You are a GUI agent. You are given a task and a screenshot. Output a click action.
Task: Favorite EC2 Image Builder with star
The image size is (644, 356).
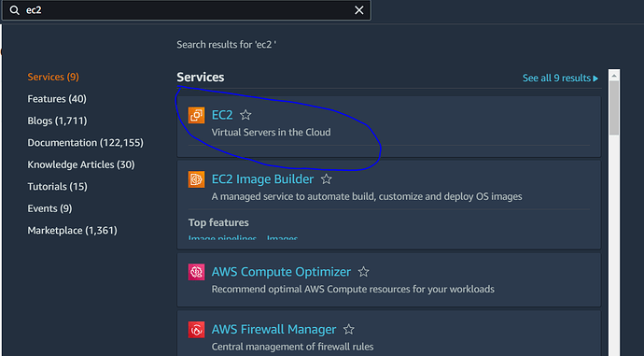click(x=327, y=179)
